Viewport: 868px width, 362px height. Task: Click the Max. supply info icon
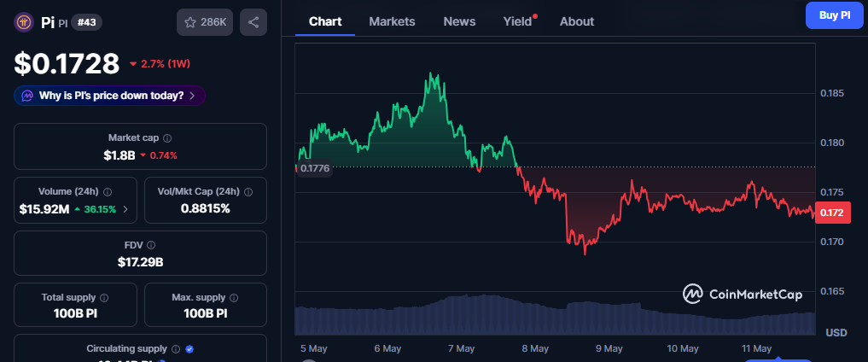(x=235, y=298)
